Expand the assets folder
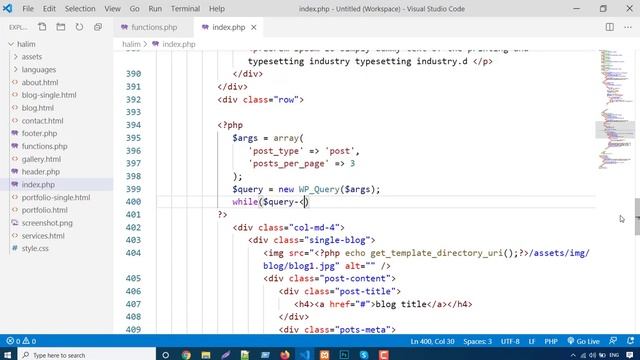The image size is (640, 360). tap(32, 57)
